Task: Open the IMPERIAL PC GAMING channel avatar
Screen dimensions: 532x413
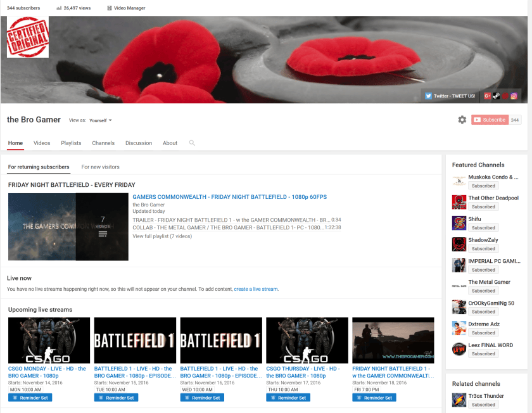Action: (459, 265)
